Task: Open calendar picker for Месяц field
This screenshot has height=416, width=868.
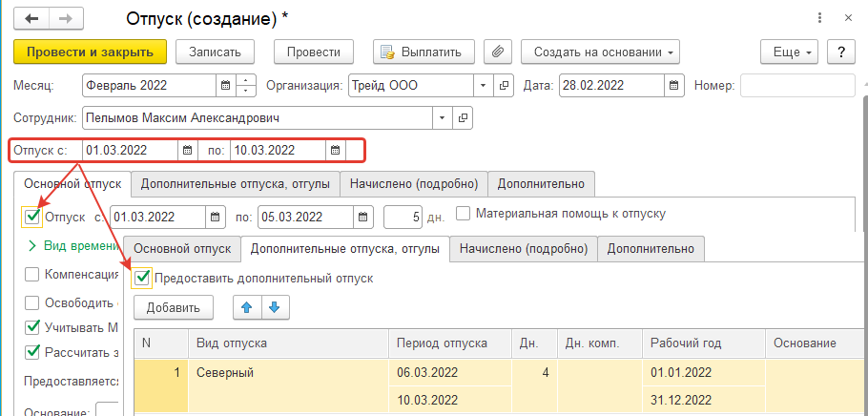Action: [x=224, y=85]
